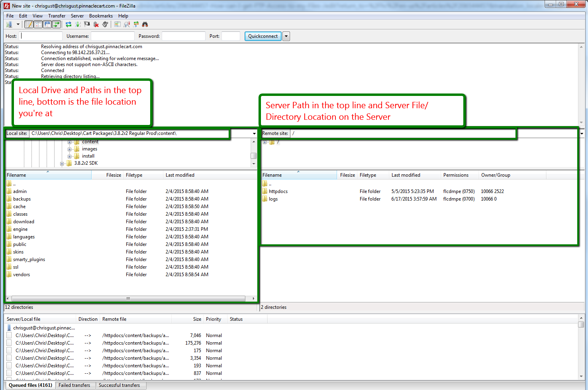Click the local tree vertical scrollbar thumb
The height and width of the screenshot is (390, 588).
pos(253,156)
